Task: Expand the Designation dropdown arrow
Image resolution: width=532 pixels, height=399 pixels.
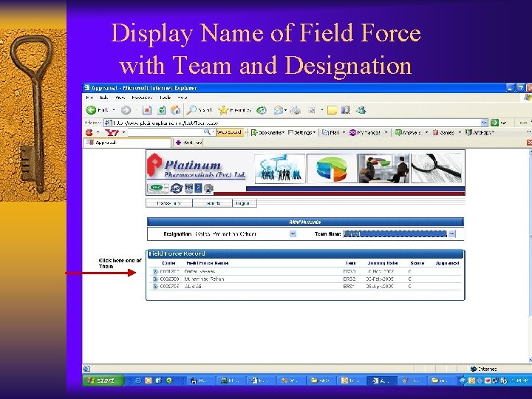Action: pos(293,233)
